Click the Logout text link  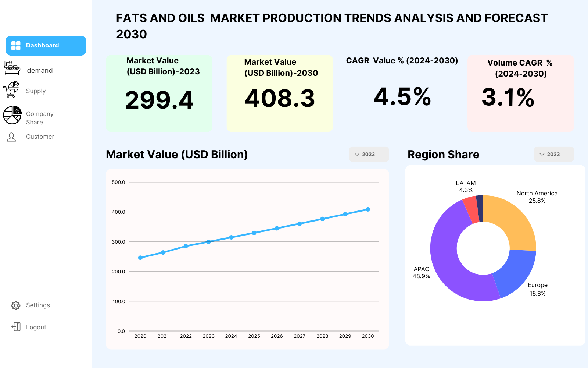click(36, 327)
